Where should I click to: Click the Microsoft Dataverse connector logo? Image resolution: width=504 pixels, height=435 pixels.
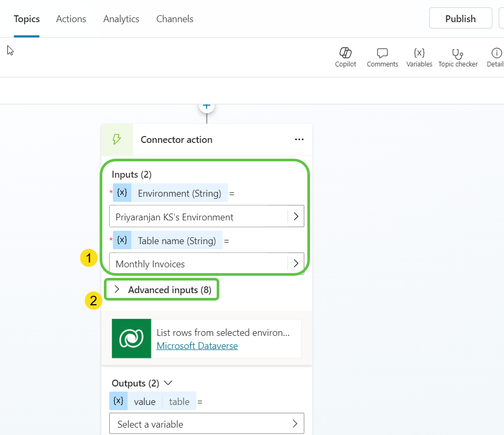(131, 338)
